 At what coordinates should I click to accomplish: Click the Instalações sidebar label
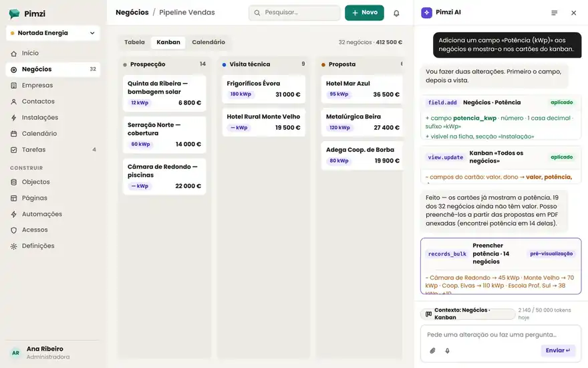tap(40, 118)
